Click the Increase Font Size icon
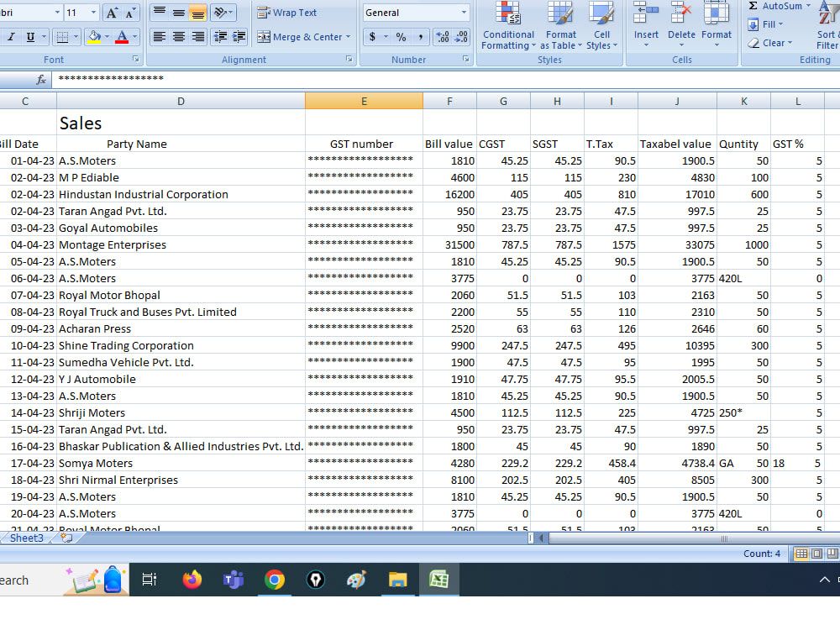Image resolution: width=840 pixels, height=630 pixels. (x=113, y=13)
